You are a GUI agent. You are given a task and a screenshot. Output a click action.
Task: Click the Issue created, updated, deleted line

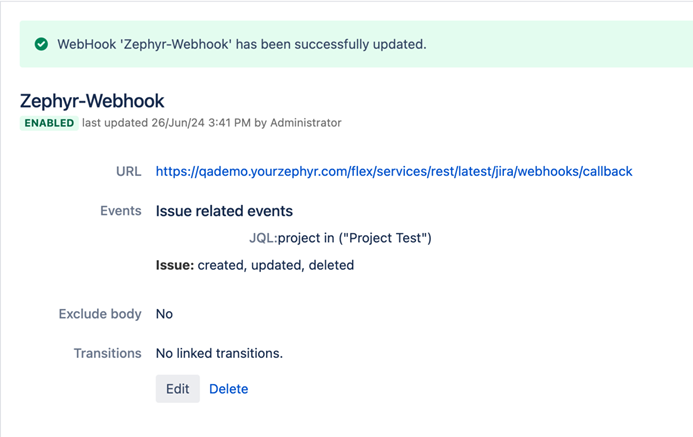254,265
